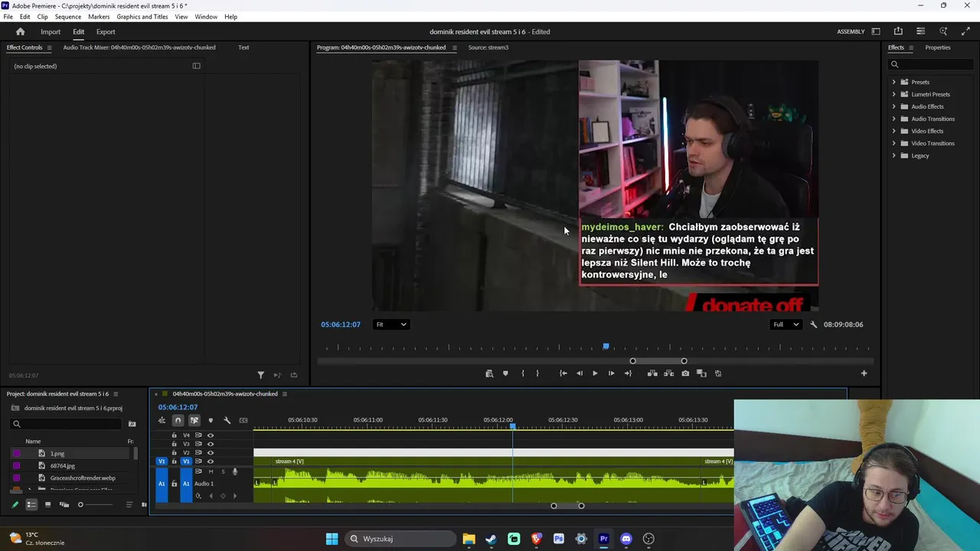Screen dimensions: 980x551
Task: Play the sequence in Program Monitor
Action: click(x=595, y=373)
